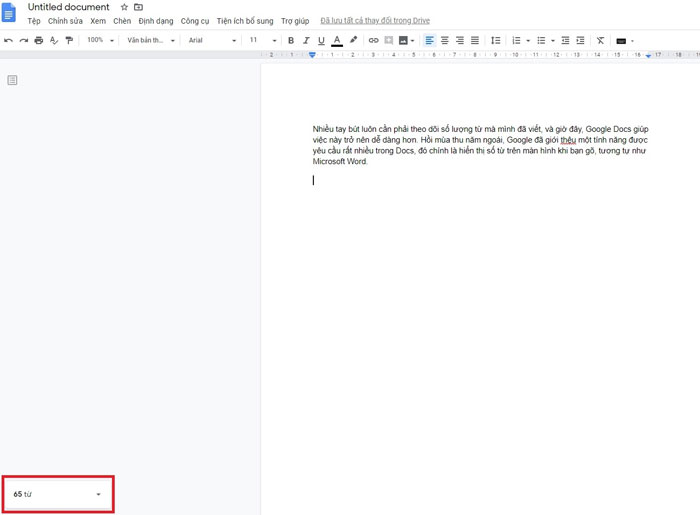Click the saved changes in Drive link
700x515 pixels.
tap(375, 21)
